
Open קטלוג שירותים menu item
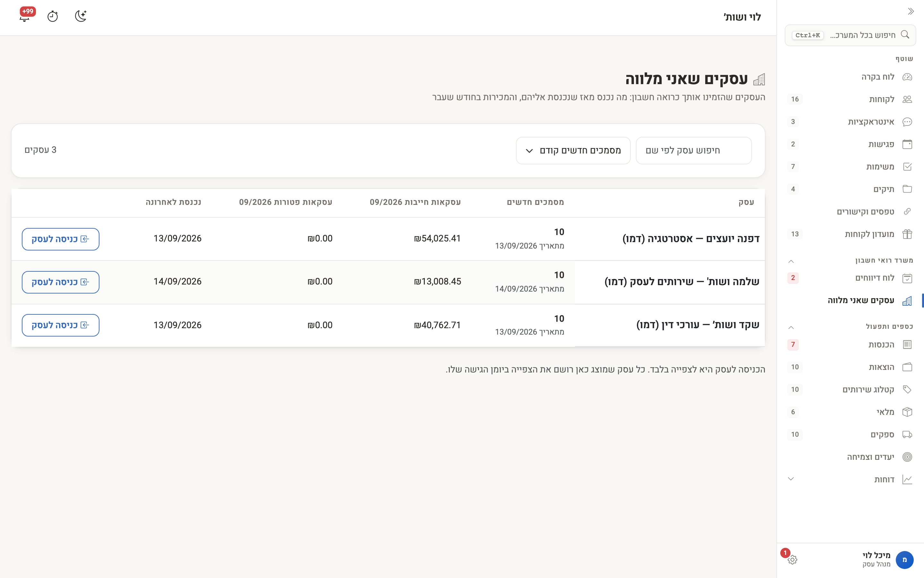(850, 390)
